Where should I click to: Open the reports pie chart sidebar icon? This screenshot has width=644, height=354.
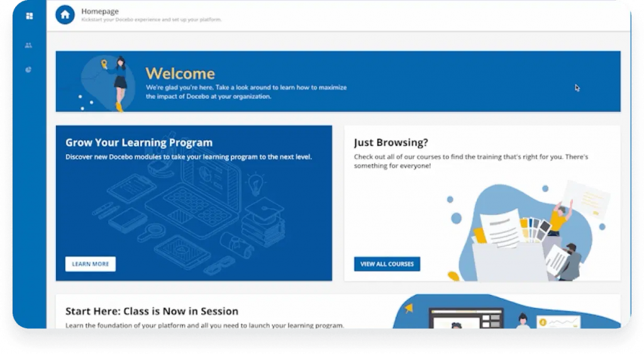pos(28,69)
